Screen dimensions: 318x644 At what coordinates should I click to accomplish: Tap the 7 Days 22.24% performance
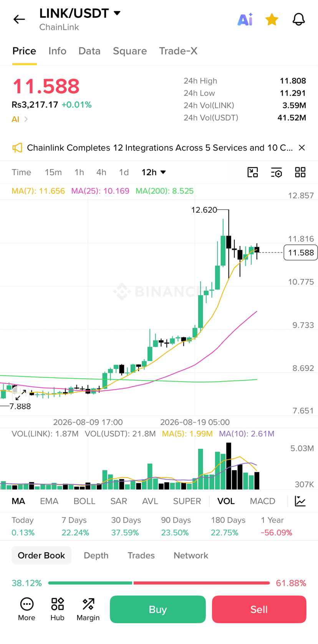click(x=75, y=526)
